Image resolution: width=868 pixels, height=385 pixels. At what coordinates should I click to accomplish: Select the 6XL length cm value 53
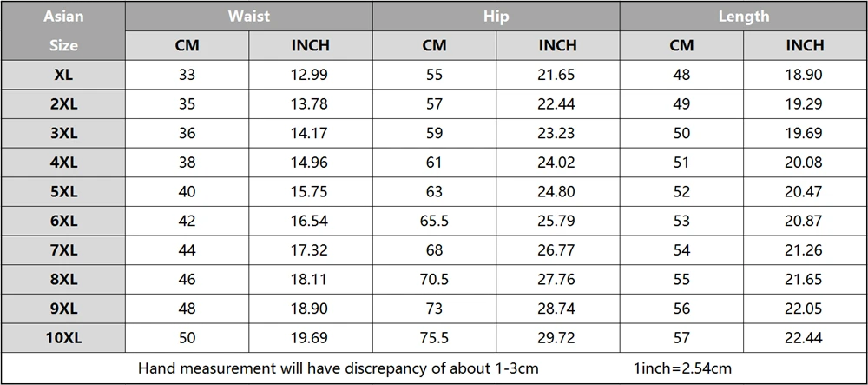click(681, 221)
